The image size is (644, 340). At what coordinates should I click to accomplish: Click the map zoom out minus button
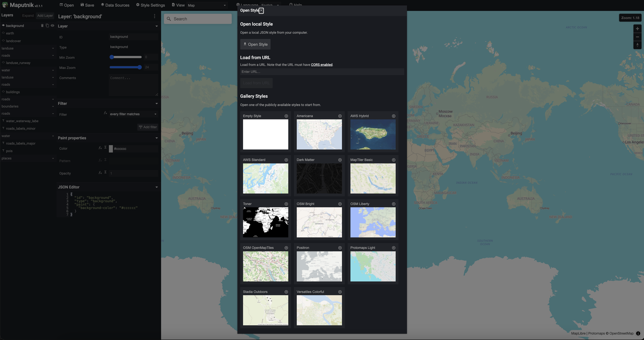click(x=637, y=37)
